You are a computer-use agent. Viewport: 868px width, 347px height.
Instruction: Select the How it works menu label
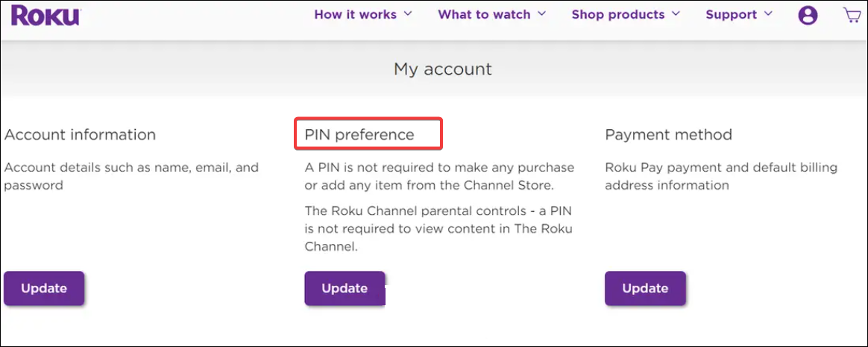(355, 15)
